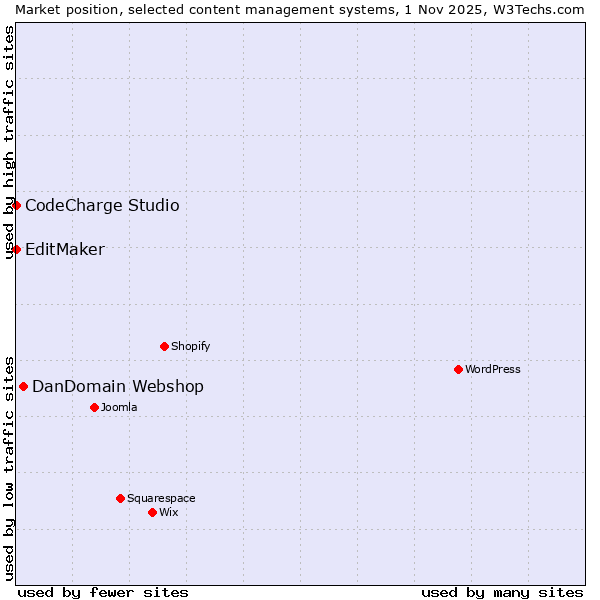Click the EditMaker text label
Screen dimensions: 600x600
(64, 250)
